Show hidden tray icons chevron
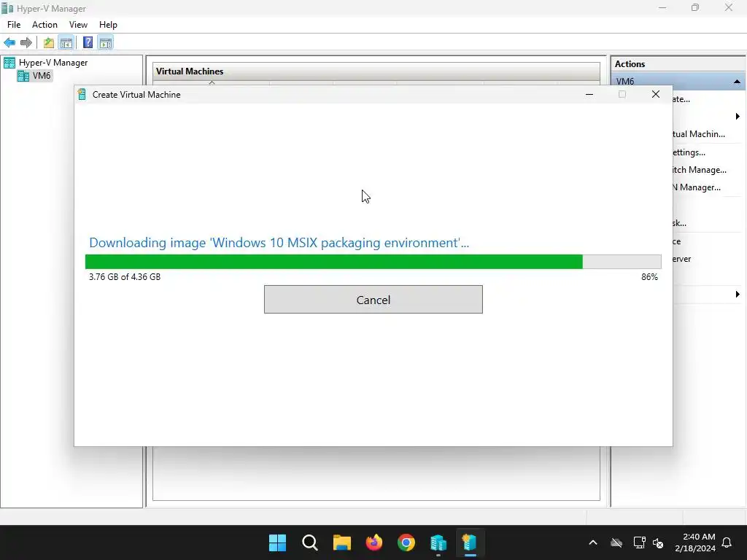 [x=593, y=542]
